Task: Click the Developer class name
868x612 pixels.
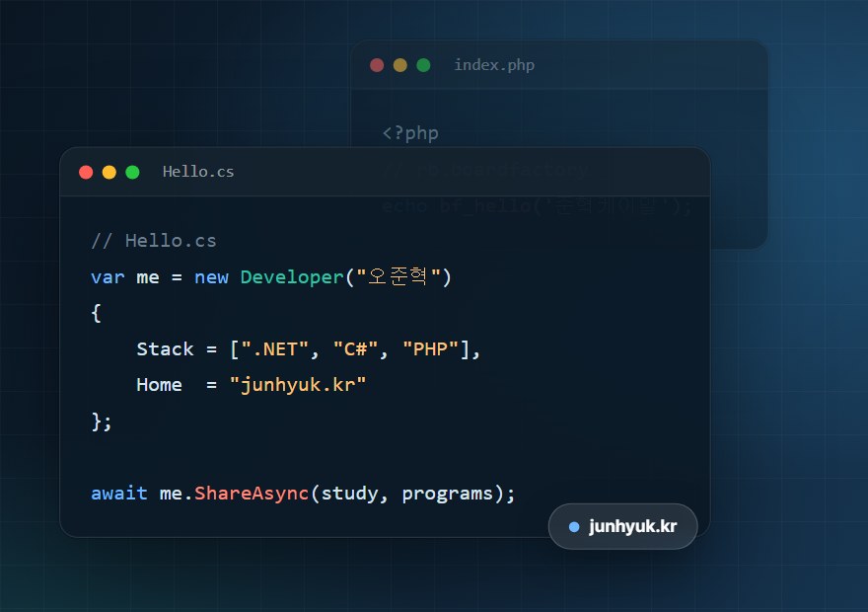Action: [x=292, y=277]
